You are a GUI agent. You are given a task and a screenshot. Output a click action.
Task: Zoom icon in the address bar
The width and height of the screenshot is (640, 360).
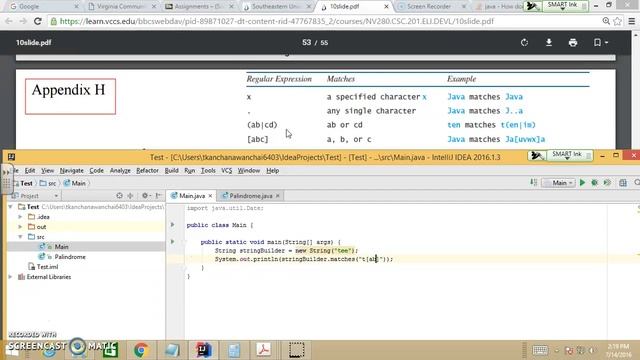tap(606, 21)
